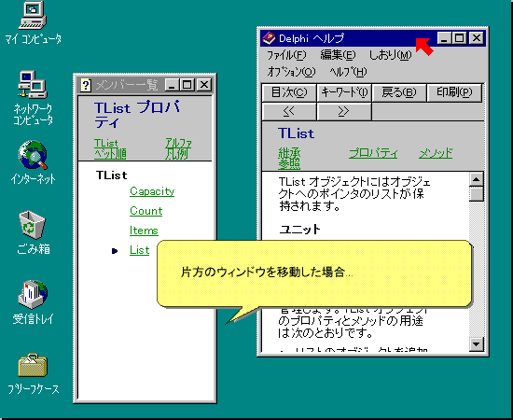Screen dimensions: 513x420
Task: Click the キーワード(I) button
Action: coord(344,92)
